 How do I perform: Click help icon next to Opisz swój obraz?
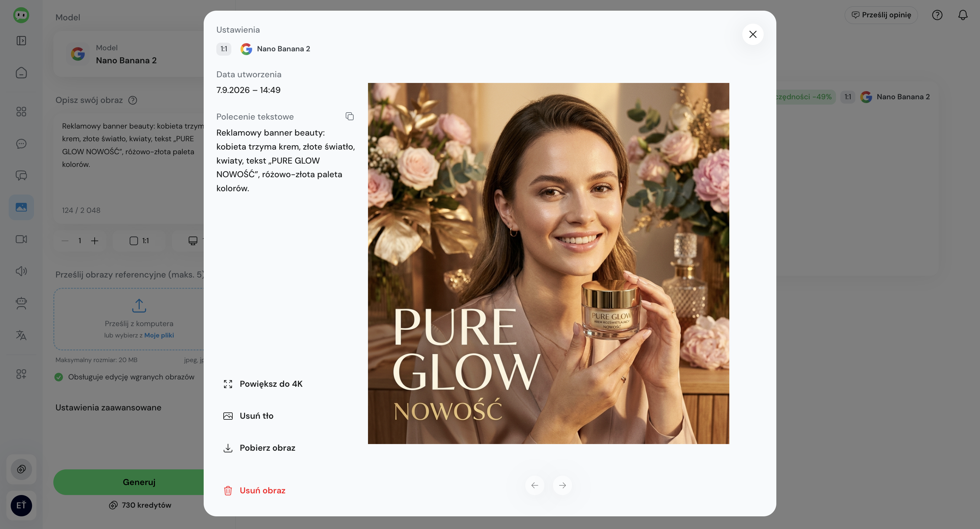pos(132,100)
